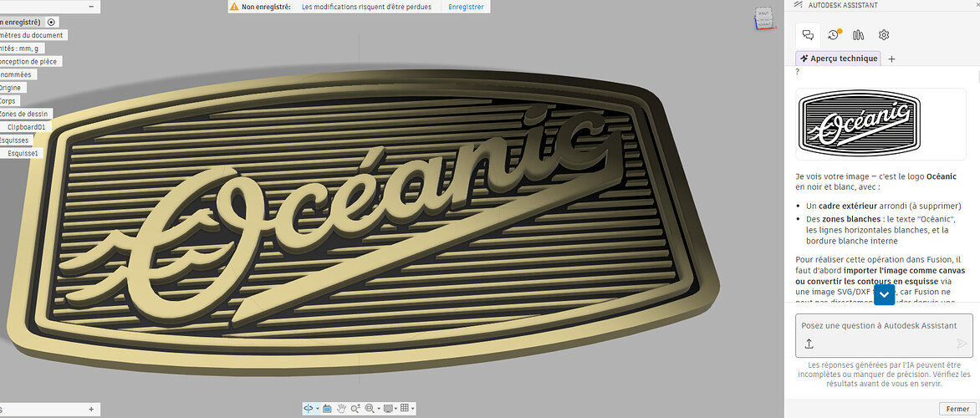The width and height of the screenshot is (980, 418).
Task: Activate the Pan hand tool
Action: (x=341, y=408)
